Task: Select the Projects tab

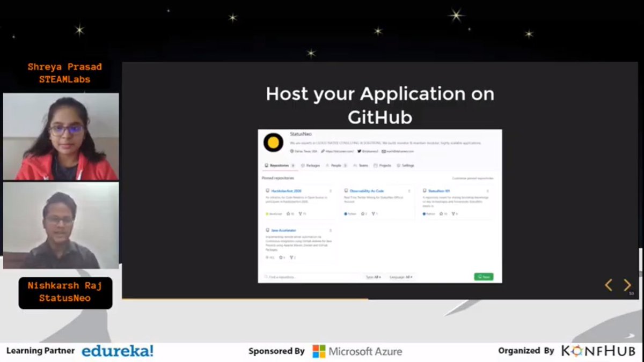Action: coord(382,166)
